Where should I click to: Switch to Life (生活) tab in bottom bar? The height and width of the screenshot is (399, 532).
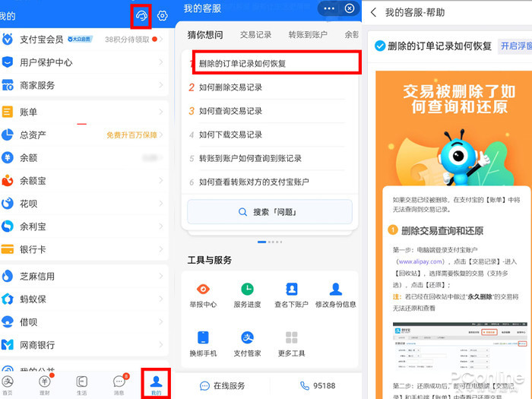click(82, 385)
